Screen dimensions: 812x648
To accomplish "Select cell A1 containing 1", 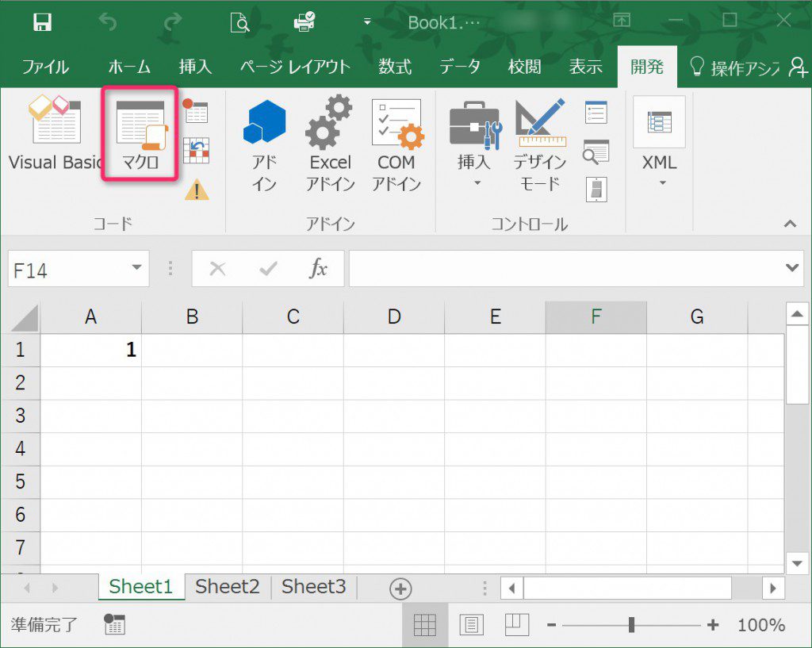I will 90,350.
